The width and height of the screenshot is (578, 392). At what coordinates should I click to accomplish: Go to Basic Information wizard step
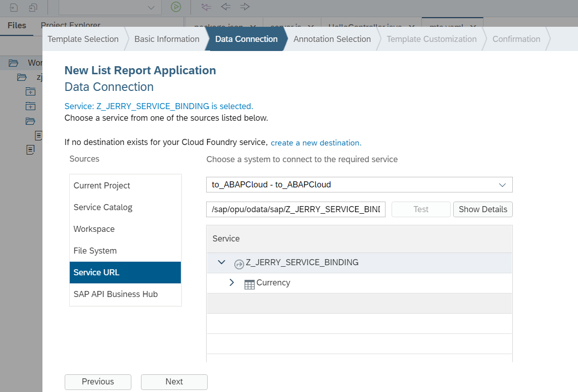pos(167,39)
